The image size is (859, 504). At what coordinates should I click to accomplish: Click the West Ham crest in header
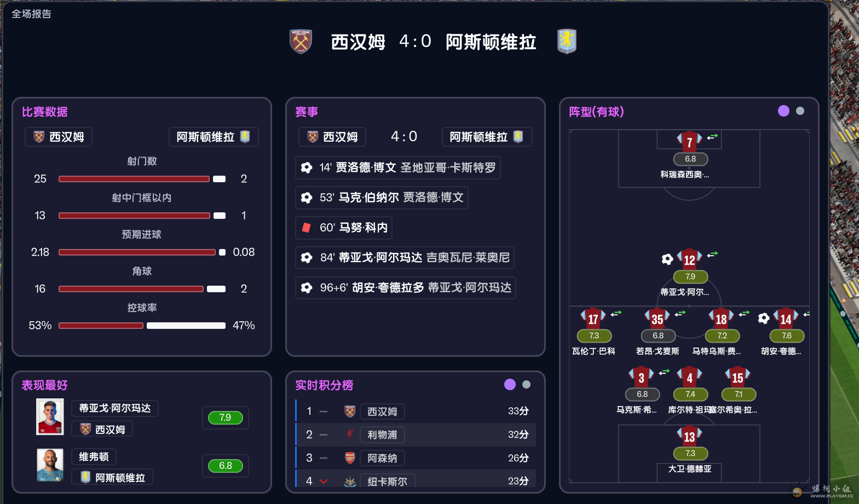301,42
